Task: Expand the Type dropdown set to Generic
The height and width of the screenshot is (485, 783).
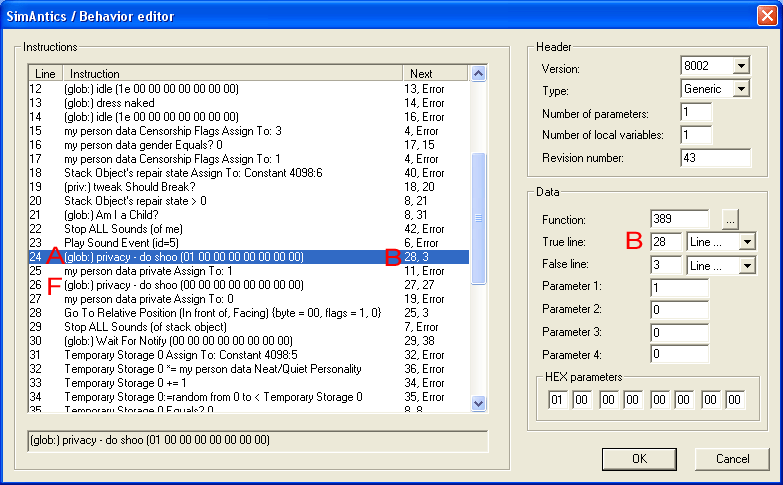Action: point(741,89)
